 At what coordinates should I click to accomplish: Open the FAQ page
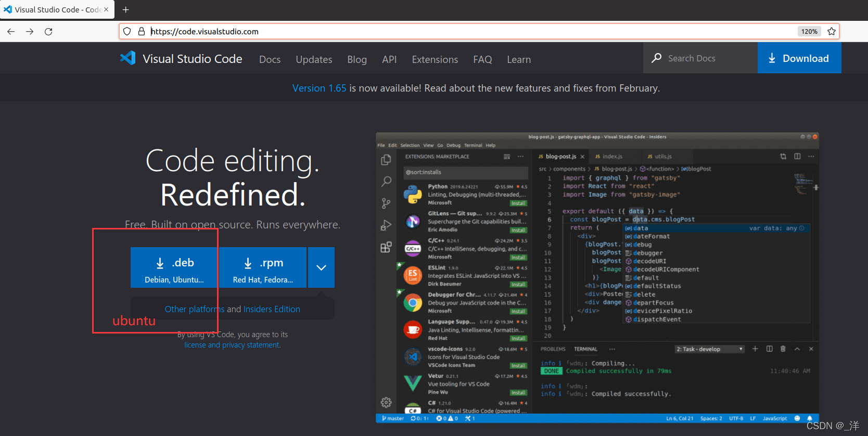pyautogui.click(x=482, y=59)
